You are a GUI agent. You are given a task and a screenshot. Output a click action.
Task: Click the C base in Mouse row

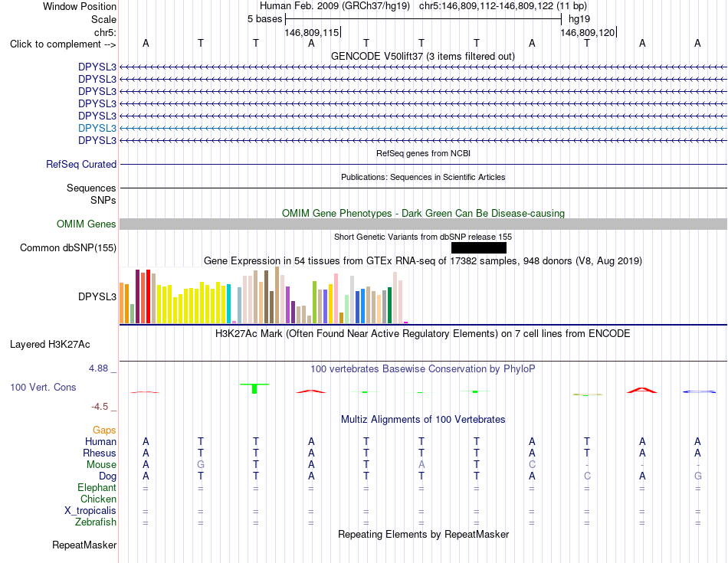coord(532,465)
